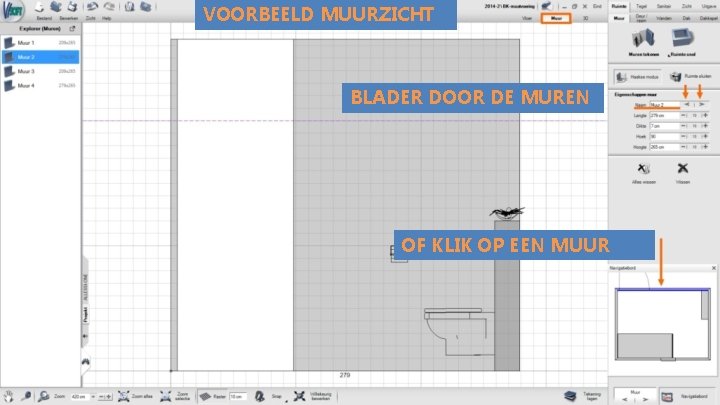The width and height of the screenshot is (720, 405).
Task: Open the Tegel ribbon tab
Action: coord(641,6)
